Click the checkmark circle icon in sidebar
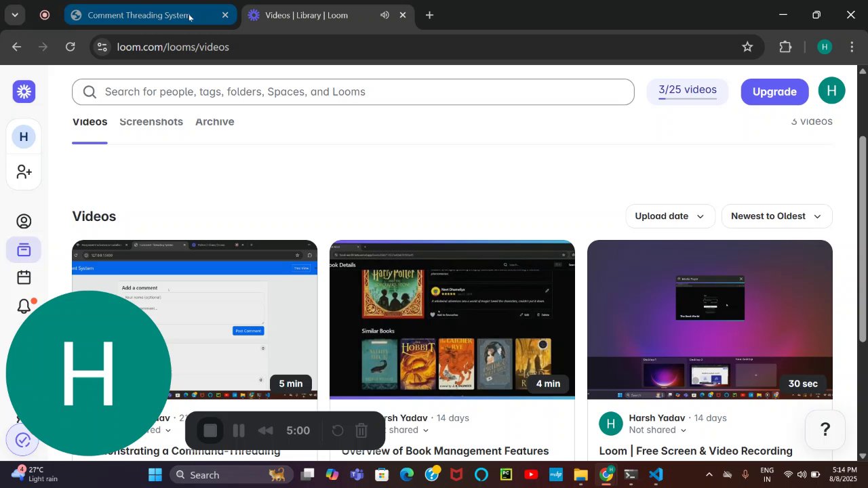Screen dimensions: 868x488 pyautogui.click(x=22, y=441)
